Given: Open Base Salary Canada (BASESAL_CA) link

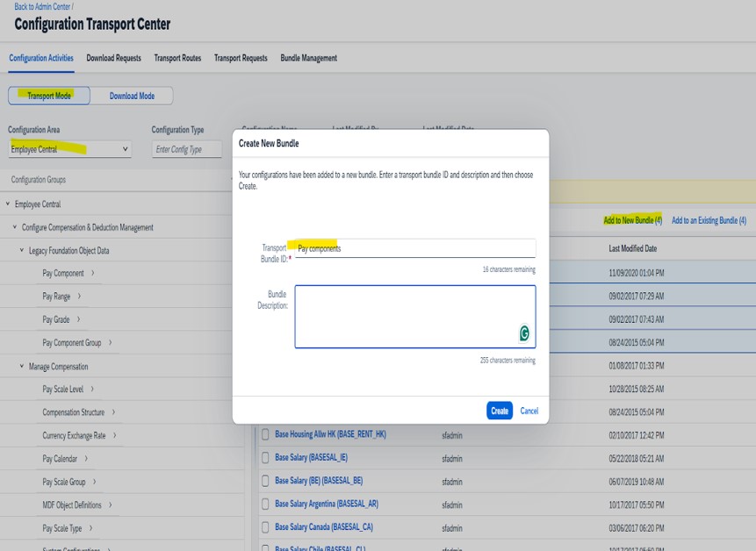Looking at the screenshot, I should [x=324, y=527].
